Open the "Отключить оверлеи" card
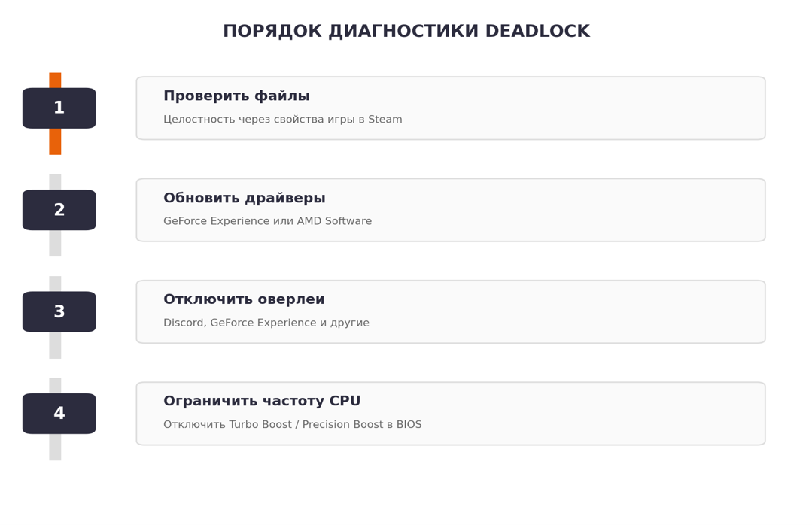This screenshot has width=812, height=525. coord(451,311)
